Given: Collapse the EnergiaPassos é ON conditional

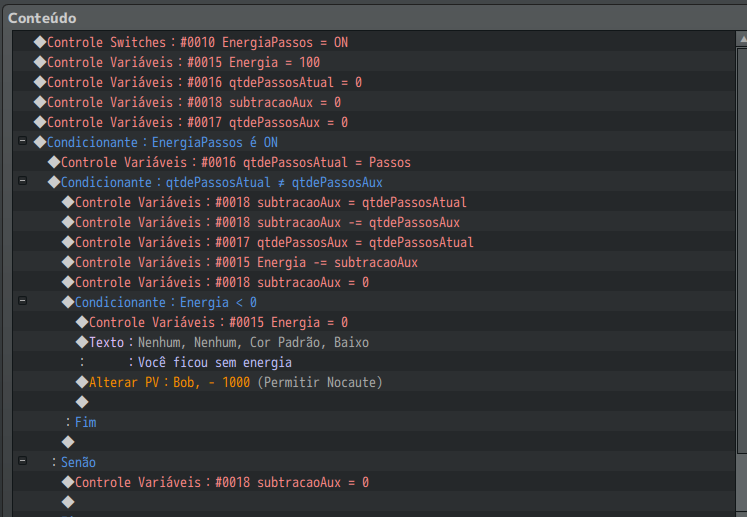Looking at the screenshot, I should (23, 142).
